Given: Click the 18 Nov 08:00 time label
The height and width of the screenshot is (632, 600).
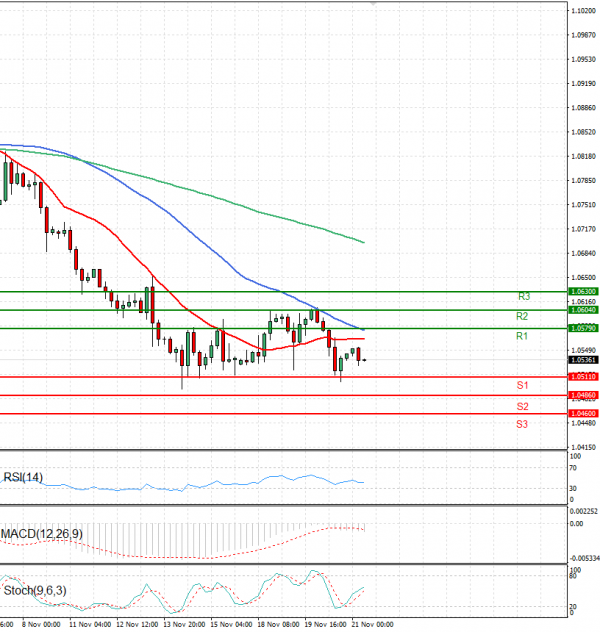Looking at the screenshot, I should tap(278, 625).
